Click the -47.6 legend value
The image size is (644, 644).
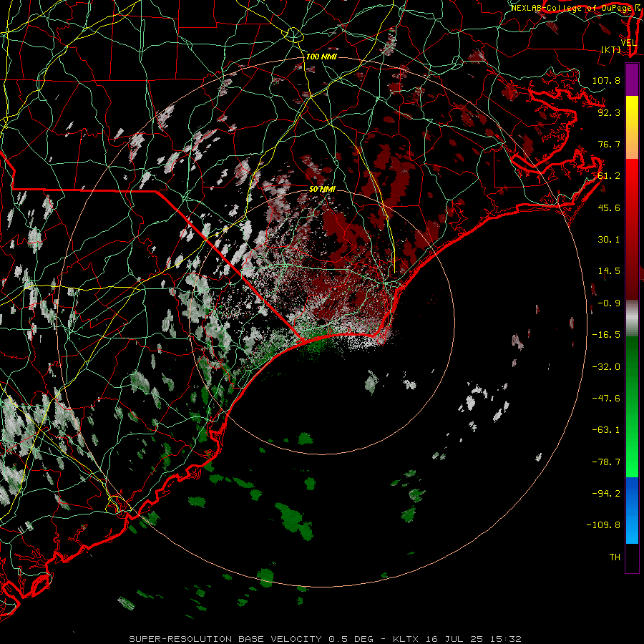pos(606,399)
